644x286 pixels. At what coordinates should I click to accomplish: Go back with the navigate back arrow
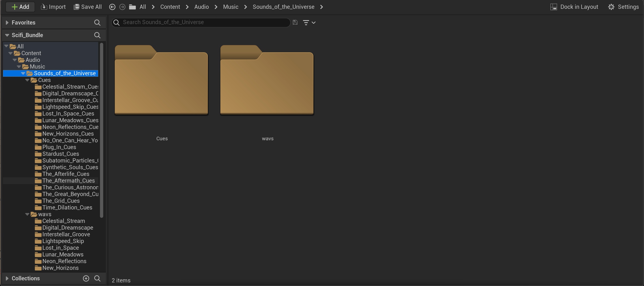(112, 7)
